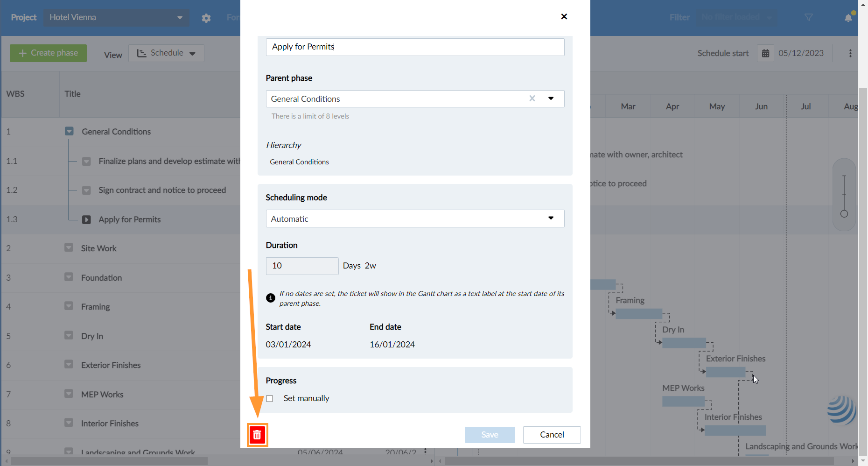Collapse the General Conditions phase row

69,132
